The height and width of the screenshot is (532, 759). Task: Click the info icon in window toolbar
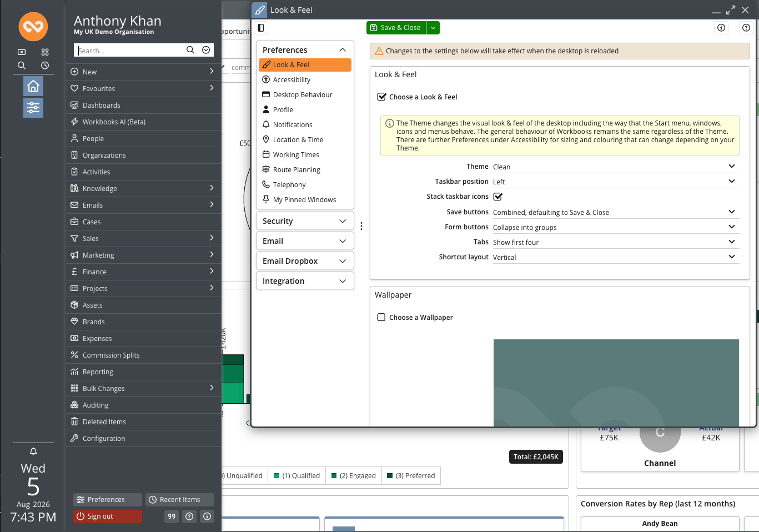(721, 28)
